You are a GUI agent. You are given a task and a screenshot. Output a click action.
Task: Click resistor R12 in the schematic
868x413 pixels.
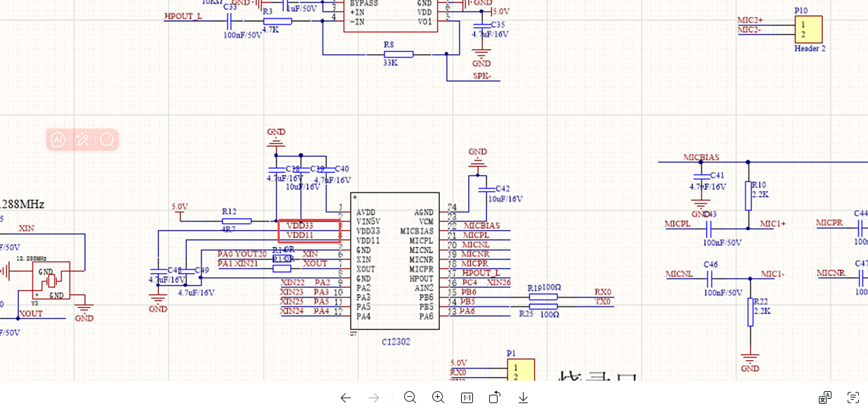231,220
